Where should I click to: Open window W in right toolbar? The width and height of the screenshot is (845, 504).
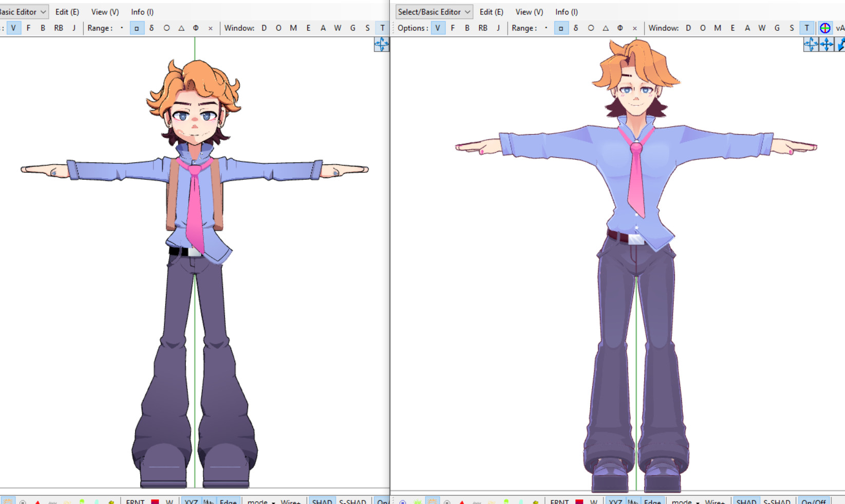point(762,28)
